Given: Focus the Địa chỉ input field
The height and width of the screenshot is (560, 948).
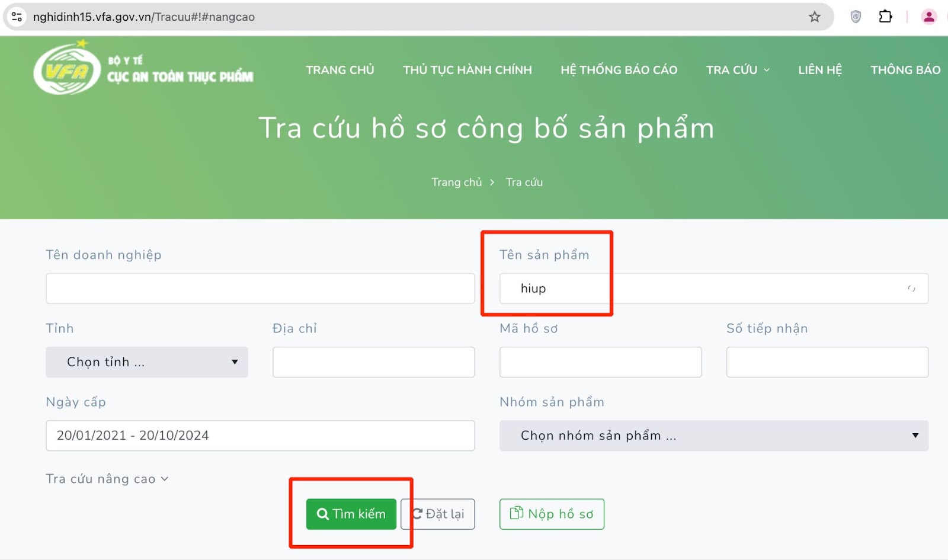Looking at the screenshot, I should 374,362.
